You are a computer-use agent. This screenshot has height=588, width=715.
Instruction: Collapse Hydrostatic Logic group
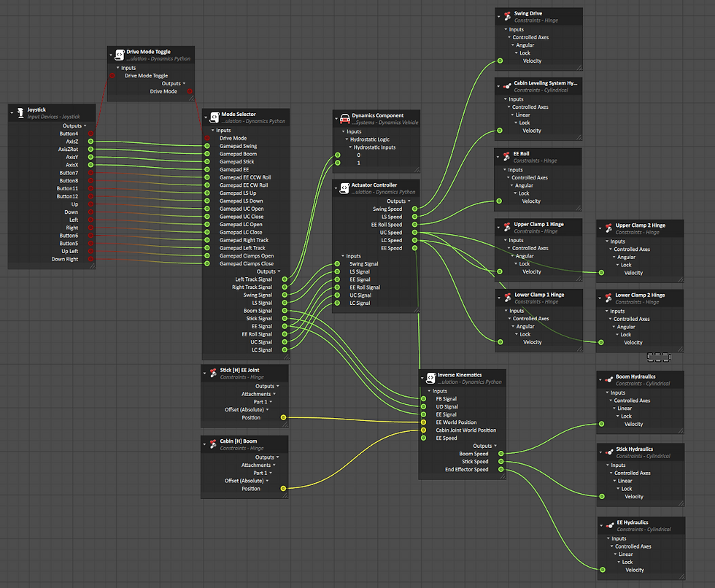347,139
